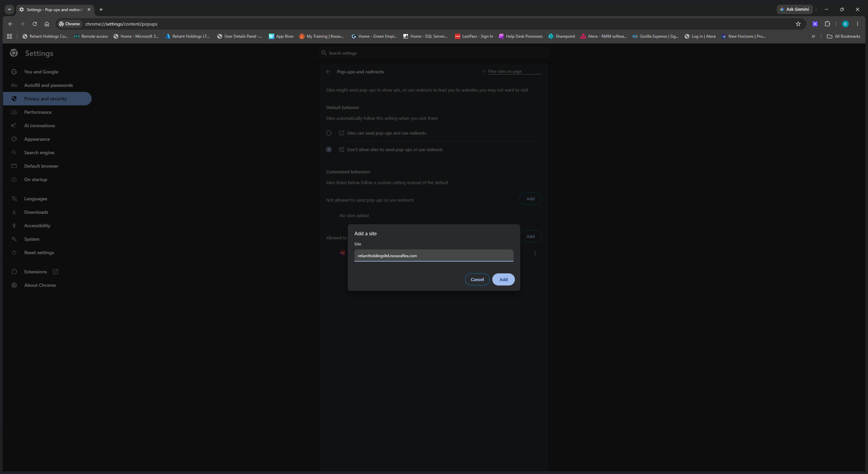Close the Settings tab

click(89, 9)
